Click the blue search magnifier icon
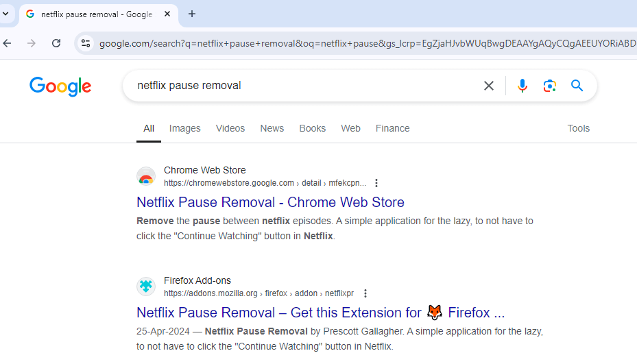This screenshot has height=364, width=637. pos(577,86)
